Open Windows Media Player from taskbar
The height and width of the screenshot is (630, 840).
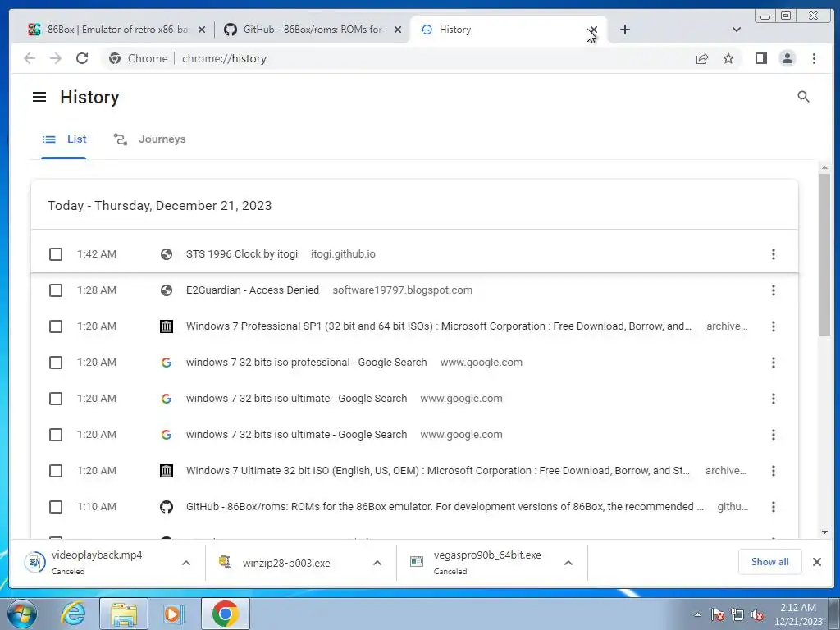click(174, 614)
